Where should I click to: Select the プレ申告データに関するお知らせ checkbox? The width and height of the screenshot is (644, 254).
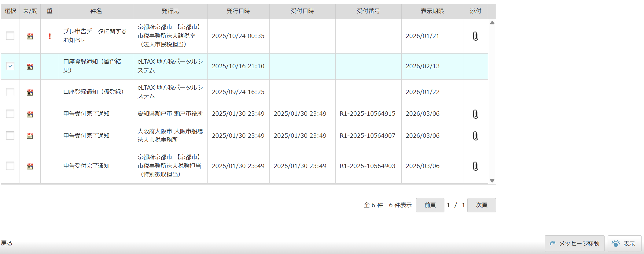10,36
